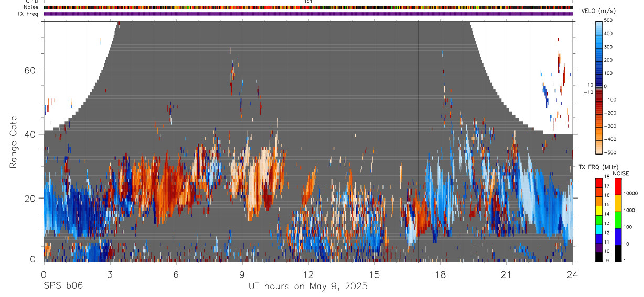644x297 pixels.
Task: Click the green segment of NOISE color bar
Action: [x=618, y=220]
